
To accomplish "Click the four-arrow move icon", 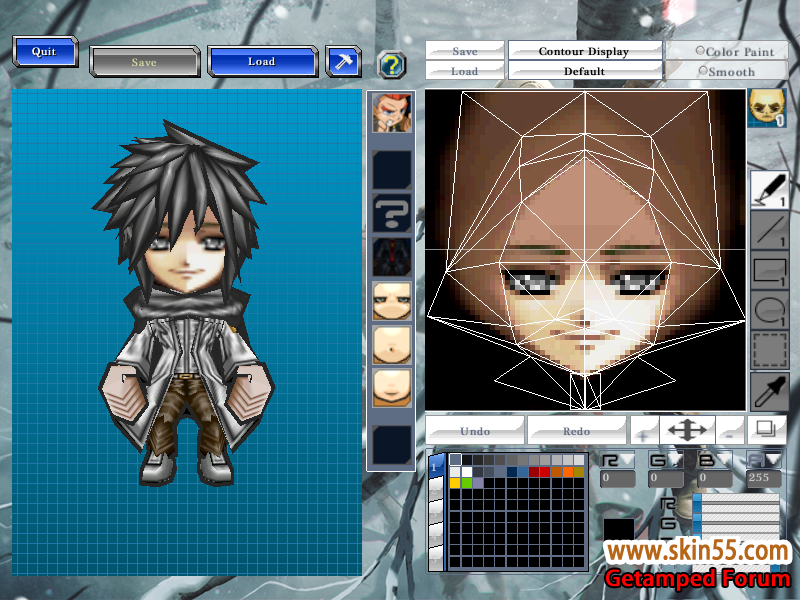I will coord(687,431).
